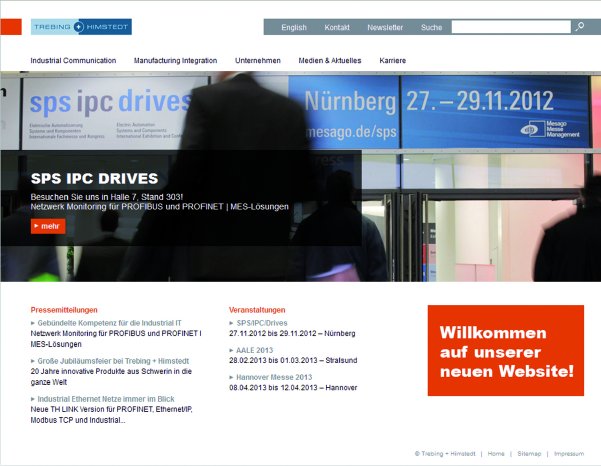Open the Hannover Messe 2013 event link
Screen dimensions: 601x466
tap(274, 377)
